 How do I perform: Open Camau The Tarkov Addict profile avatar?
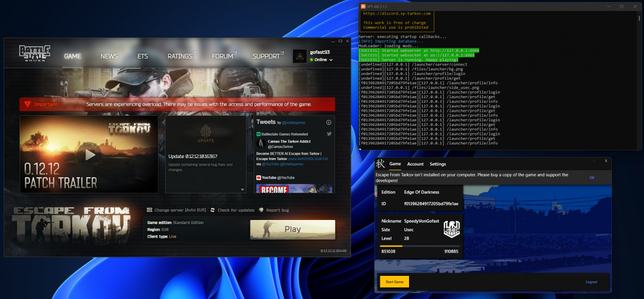pyautogui.click(x=261, y=143)
